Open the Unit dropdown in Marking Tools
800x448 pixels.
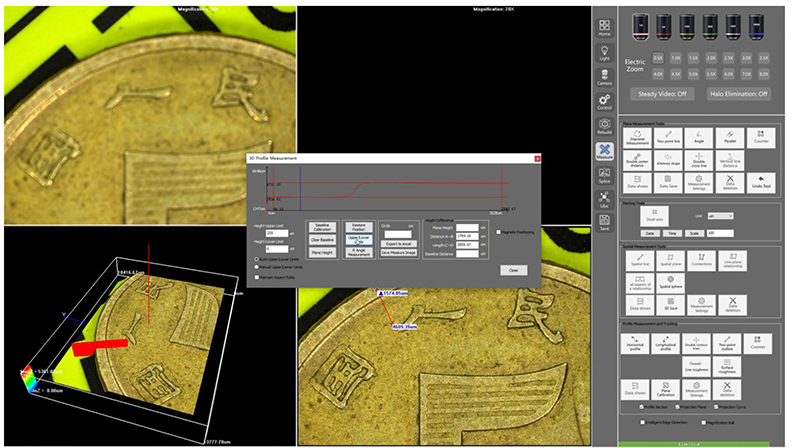[720, 216]
